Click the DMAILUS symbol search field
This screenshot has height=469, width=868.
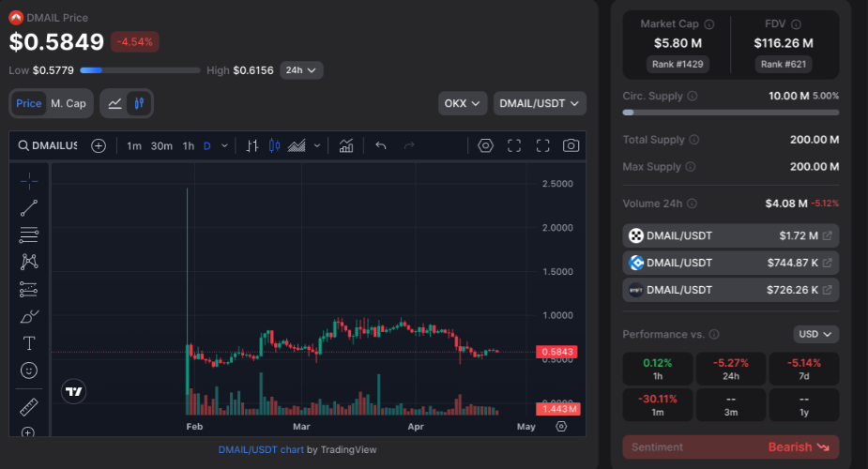tap(48, 146)
